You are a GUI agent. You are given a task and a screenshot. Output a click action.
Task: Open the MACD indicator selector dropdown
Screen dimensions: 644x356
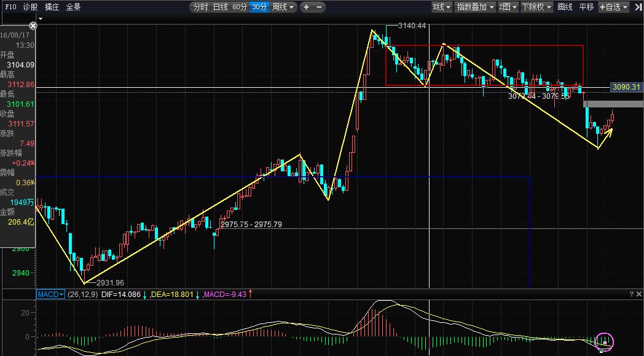click(x=50, y=295)
